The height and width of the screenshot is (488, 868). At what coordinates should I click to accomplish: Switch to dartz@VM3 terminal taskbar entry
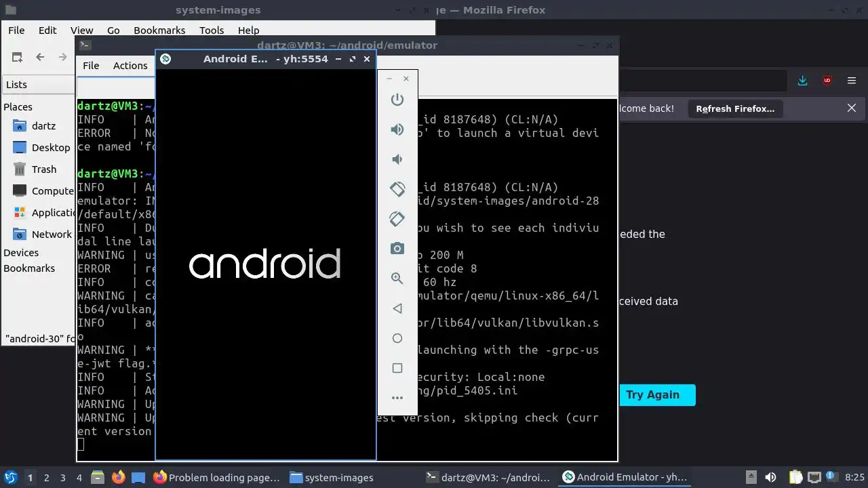(489, 478)
